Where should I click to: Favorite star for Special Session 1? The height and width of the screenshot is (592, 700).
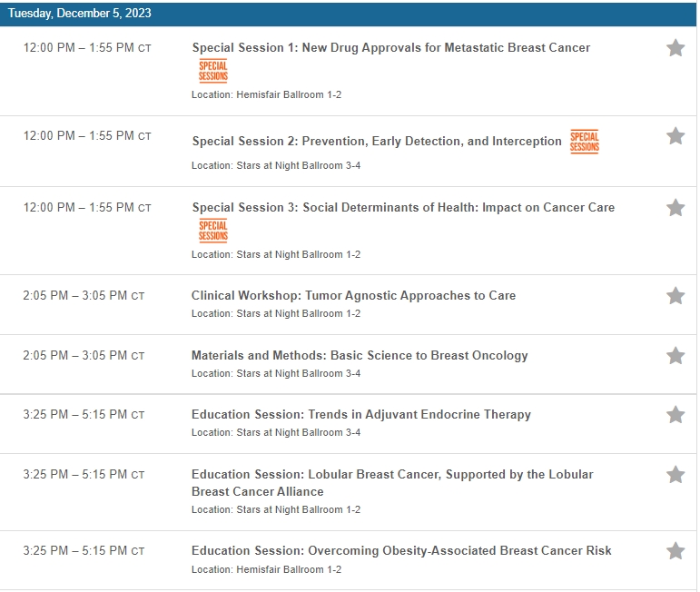click(675, 48)
